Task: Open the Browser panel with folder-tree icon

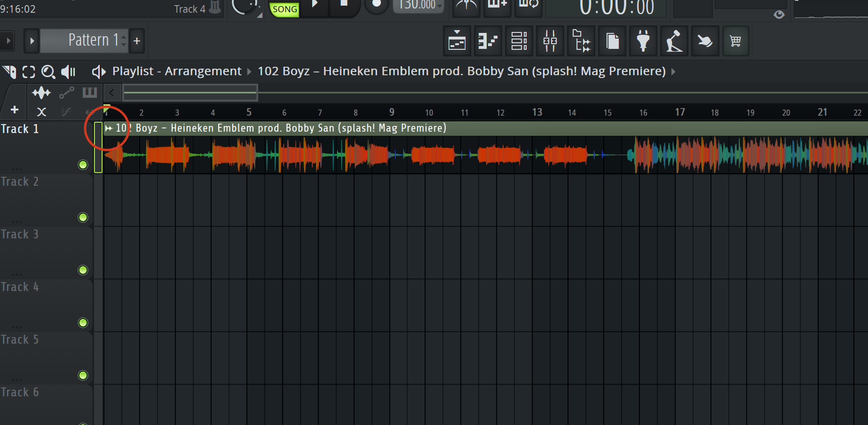Action: pos(581,41)
